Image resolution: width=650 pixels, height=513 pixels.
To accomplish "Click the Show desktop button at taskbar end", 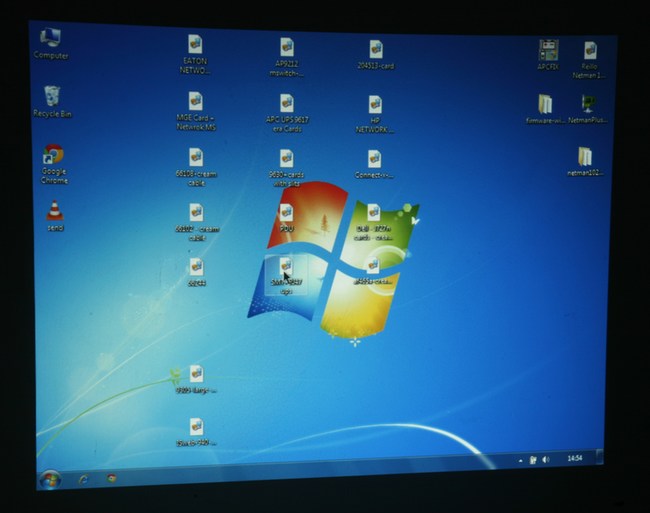I will [599, 457].
